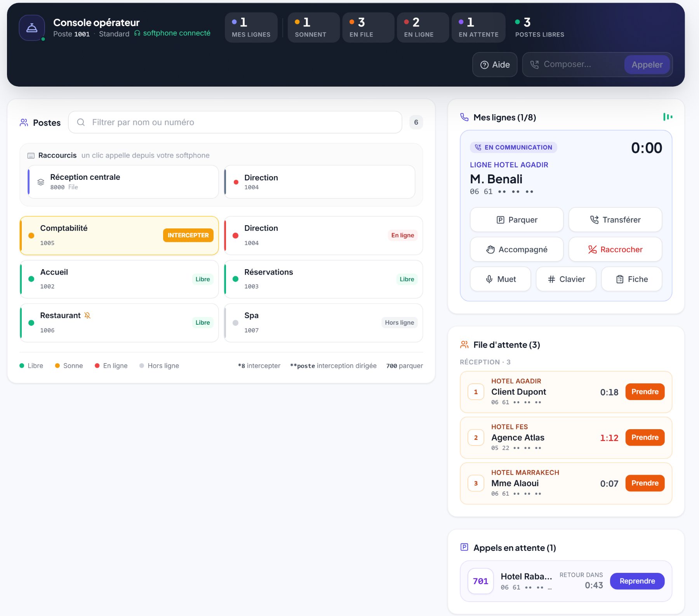Click the Retour dans 0:43 timer
The height and width of the screenshot is (616, 699).
pyautogui.click(x=581, y=581)
